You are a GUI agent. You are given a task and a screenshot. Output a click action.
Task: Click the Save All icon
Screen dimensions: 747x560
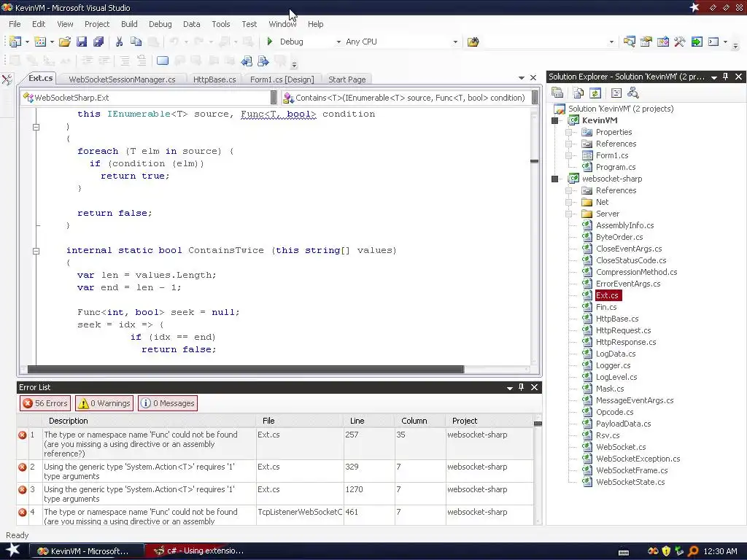click(98, 42)
